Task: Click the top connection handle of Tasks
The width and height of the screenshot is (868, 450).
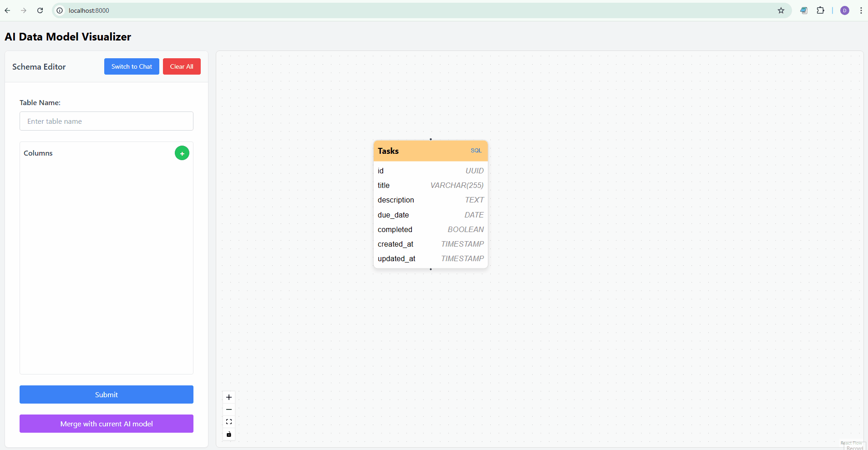Action: coord(431,139)
